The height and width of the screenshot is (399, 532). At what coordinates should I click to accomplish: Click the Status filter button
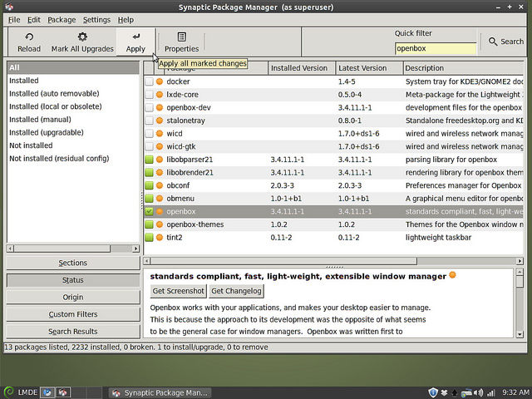73,280
